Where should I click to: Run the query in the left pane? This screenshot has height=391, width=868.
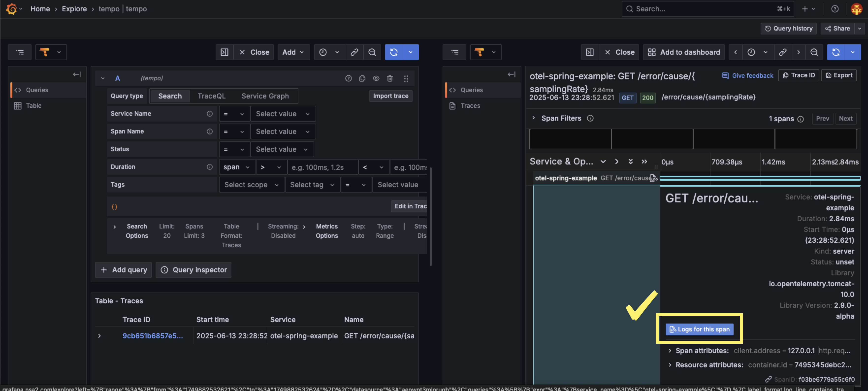394,52
